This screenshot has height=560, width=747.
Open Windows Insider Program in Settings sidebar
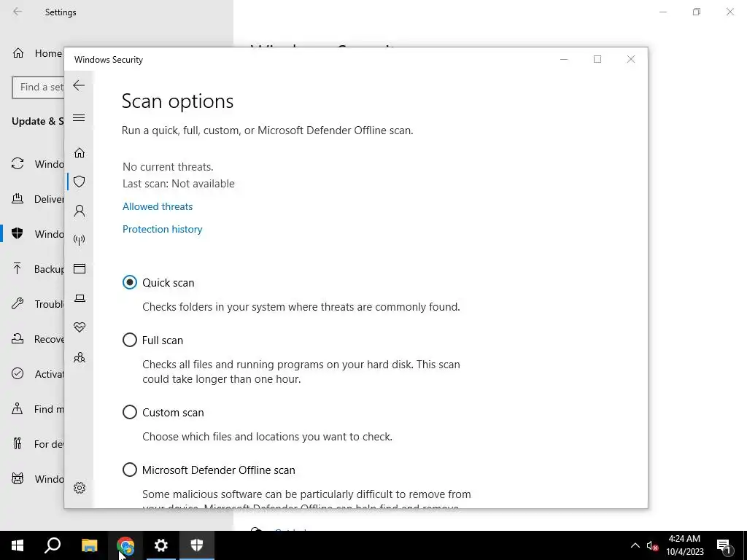coord(32,479)
